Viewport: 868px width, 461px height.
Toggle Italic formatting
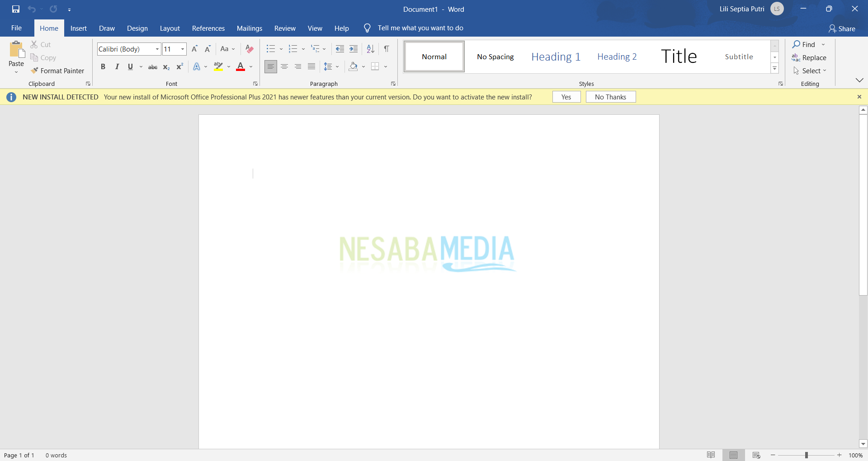(117, 67)
